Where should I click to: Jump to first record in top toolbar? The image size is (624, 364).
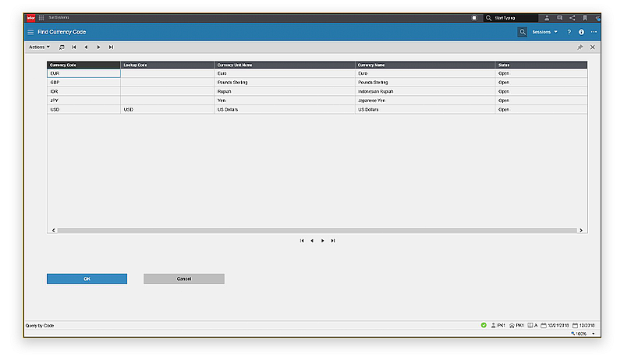pos(74,48)
